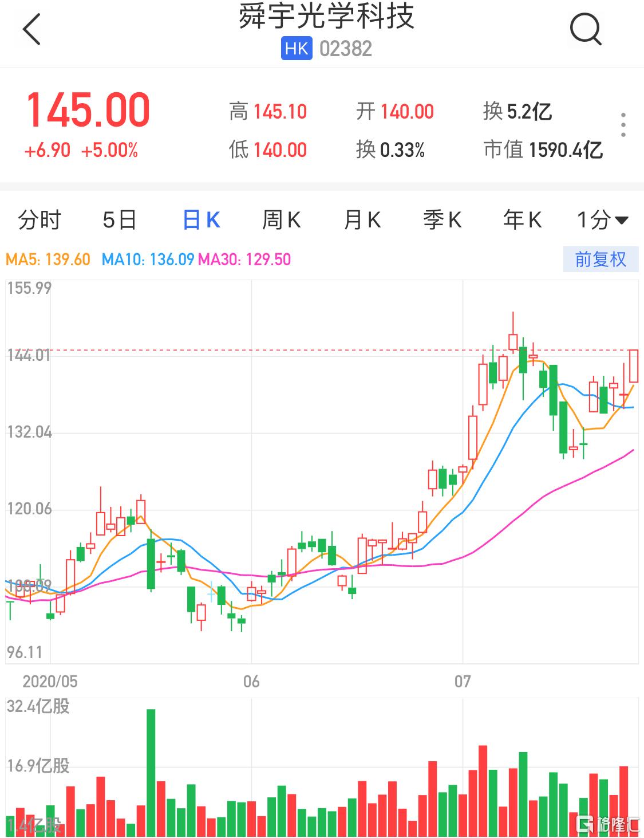The width and height of the screenshot is (644, 838).
Task: Tap the latest candlestick on the chart
Action: click(x=633, y=366)
